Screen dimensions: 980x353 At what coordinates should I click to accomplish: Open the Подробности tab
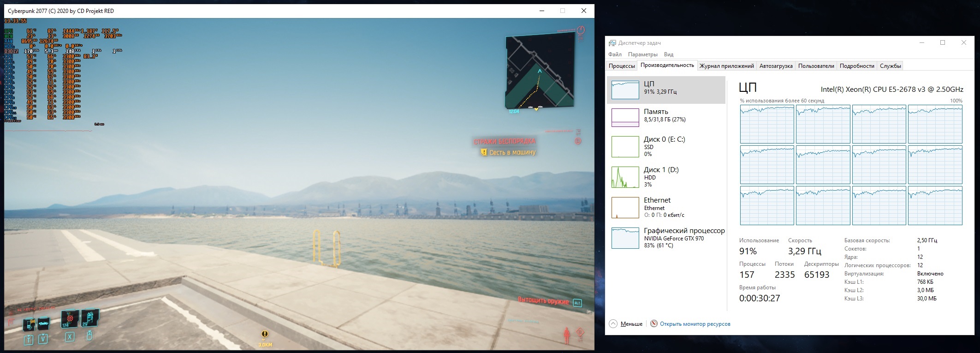(x=857, y=66)
